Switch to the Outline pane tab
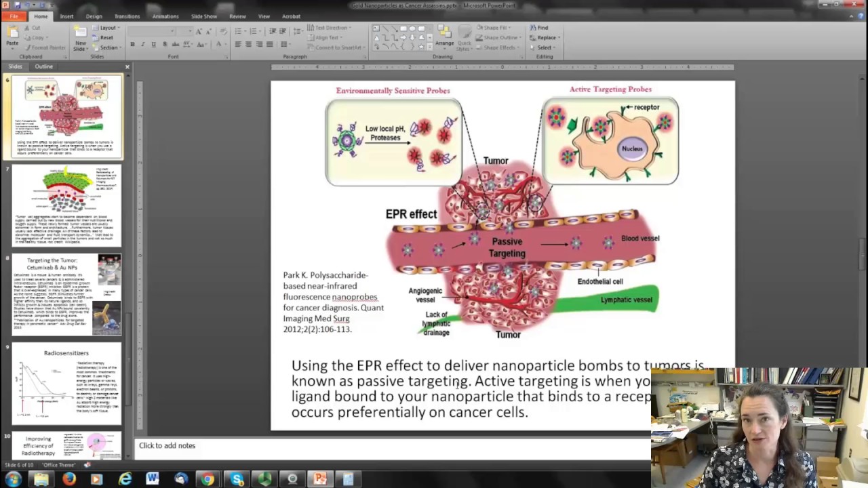Screen dimensions: 868x488 click(x=43, y=66)
